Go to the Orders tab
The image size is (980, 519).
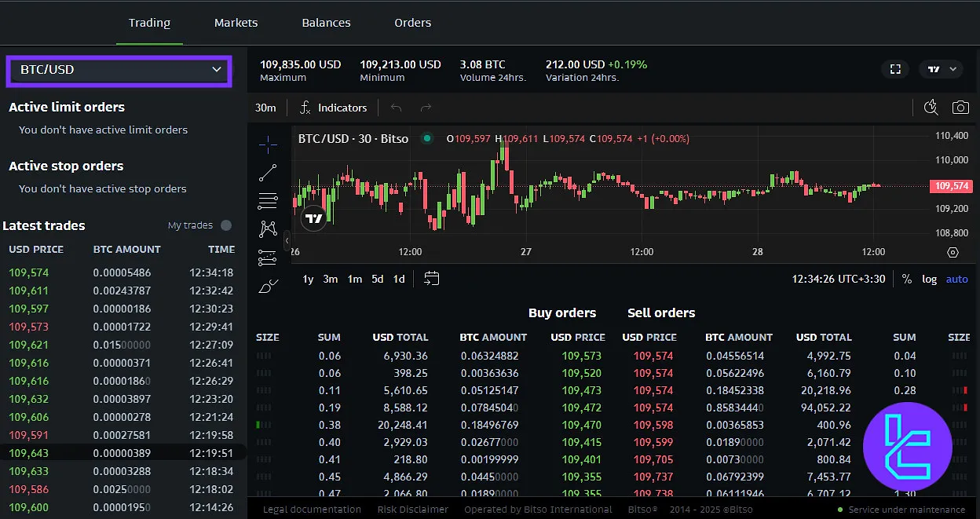click(413, 23)
